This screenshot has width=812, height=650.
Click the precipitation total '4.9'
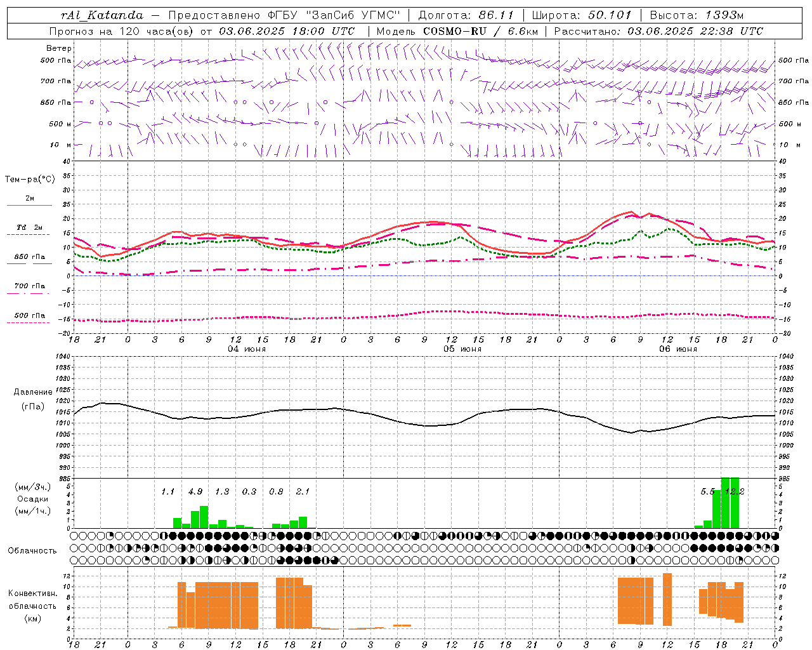(195, 492)
